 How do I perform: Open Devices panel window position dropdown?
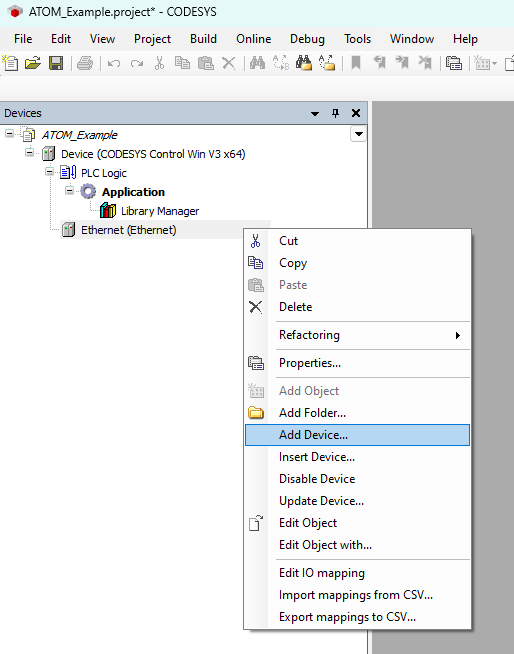click(x=315, y=113)
